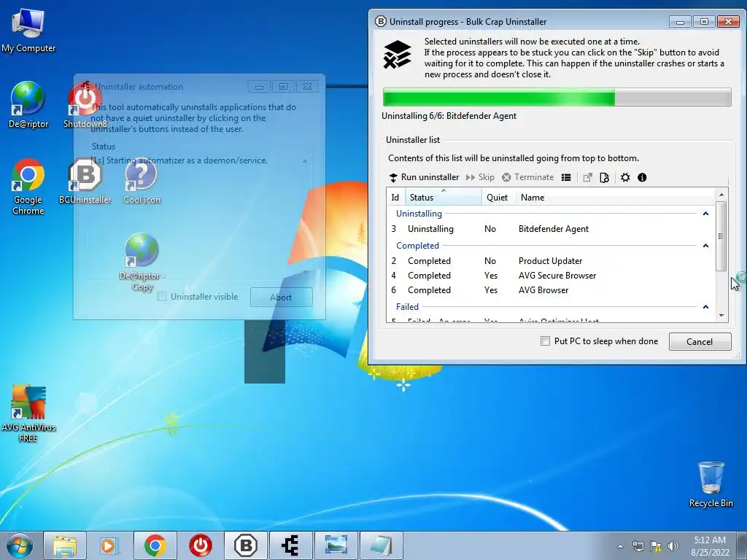Show hidden tray icons arrow
The width and height of the screenshot is (747, 560).
coord(620,546)
